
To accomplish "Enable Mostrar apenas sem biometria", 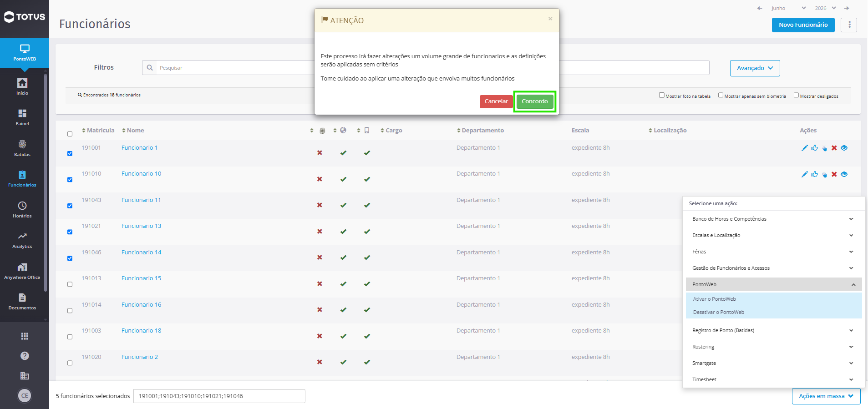I will coord(721,95).
